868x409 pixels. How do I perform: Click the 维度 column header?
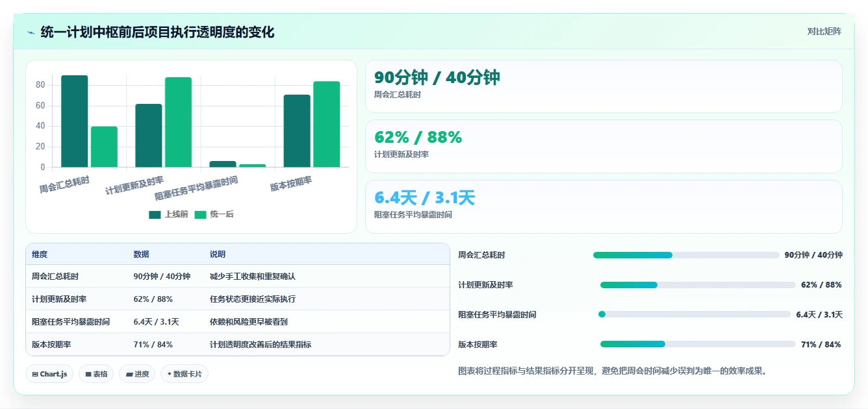[x=40, y=254]
